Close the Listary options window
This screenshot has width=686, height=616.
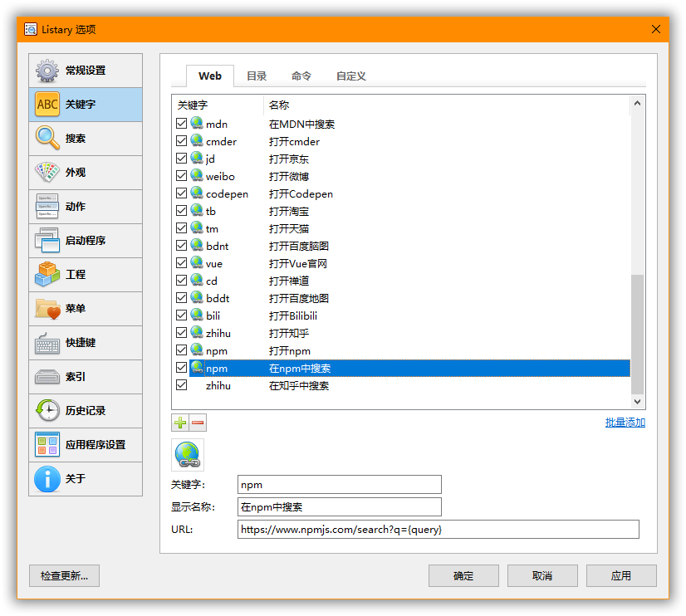point(656,29)
